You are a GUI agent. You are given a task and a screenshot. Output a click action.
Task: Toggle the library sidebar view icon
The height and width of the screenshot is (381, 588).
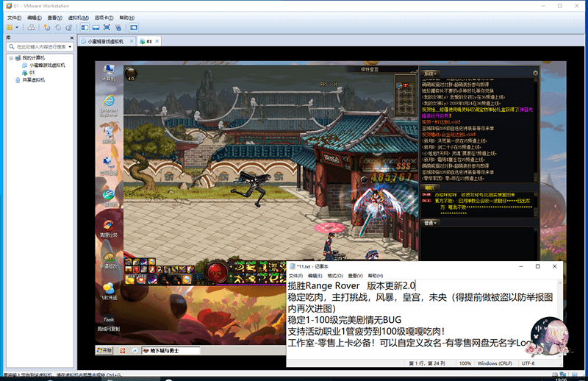(85, 27)
